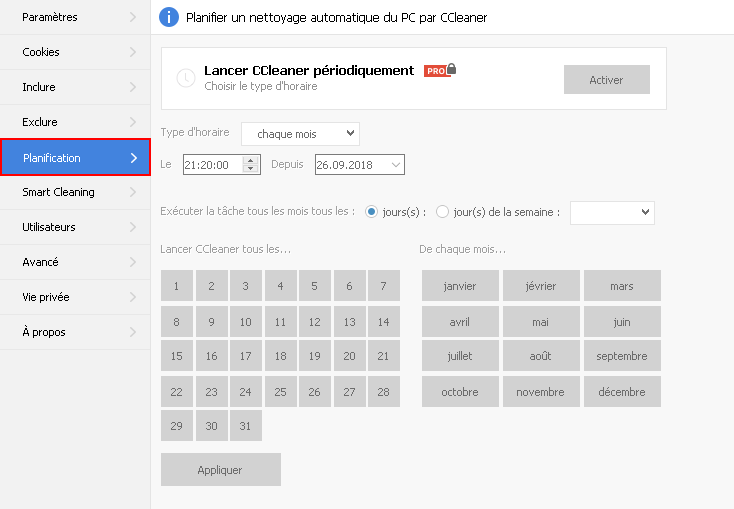
Task: Toggle day 7 in the calendar grid
Action: point(383,286)
